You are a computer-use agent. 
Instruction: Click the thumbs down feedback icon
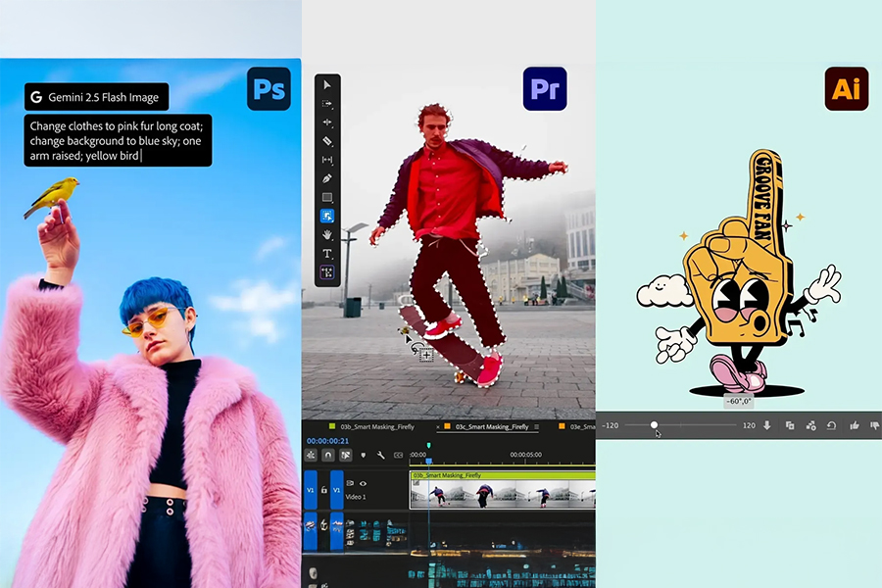pyautogui.click(x=875, y=426)
